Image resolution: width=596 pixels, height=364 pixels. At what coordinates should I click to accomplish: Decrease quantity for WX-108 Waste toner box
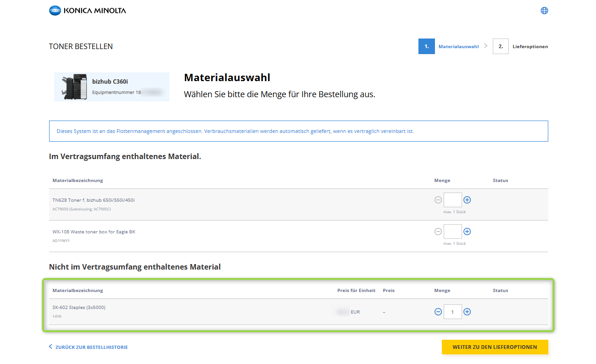click(438, 232)
